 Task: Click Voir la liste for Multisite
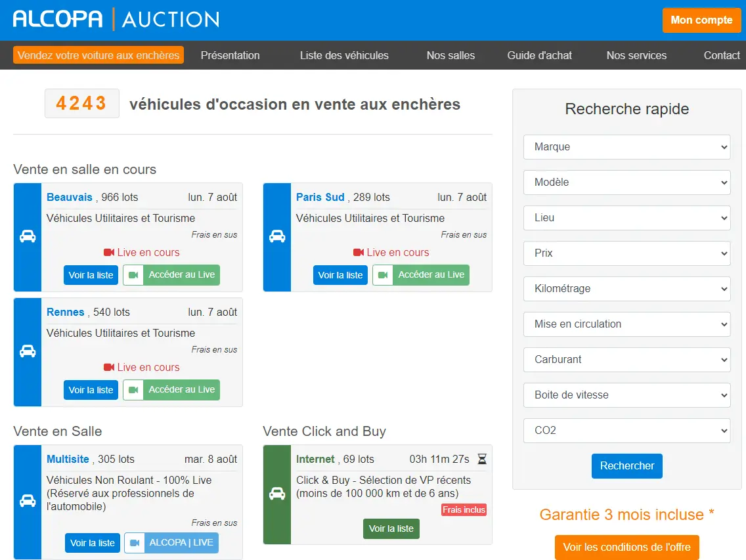93,543
